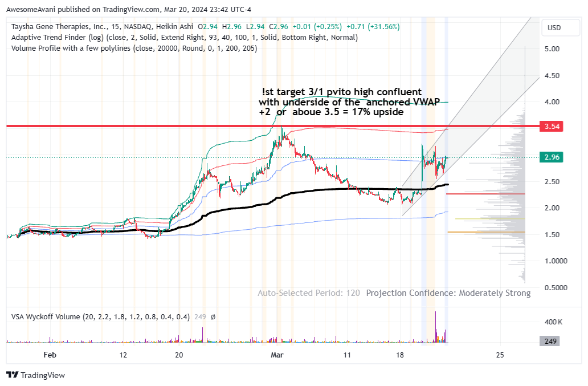This screenshot has height=386, width=588.
Task: Click the 0.5000 price axis label
Action: (556, 288)
